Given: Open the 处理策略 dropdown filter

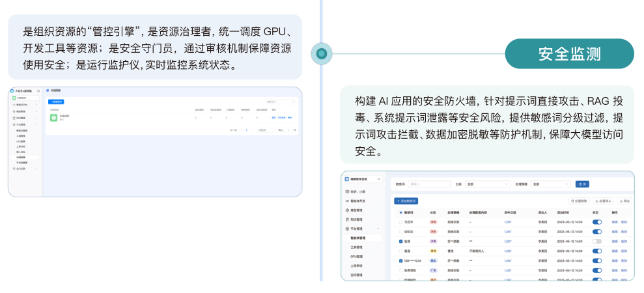Looking at the screenshot, I should coord(550,184).
